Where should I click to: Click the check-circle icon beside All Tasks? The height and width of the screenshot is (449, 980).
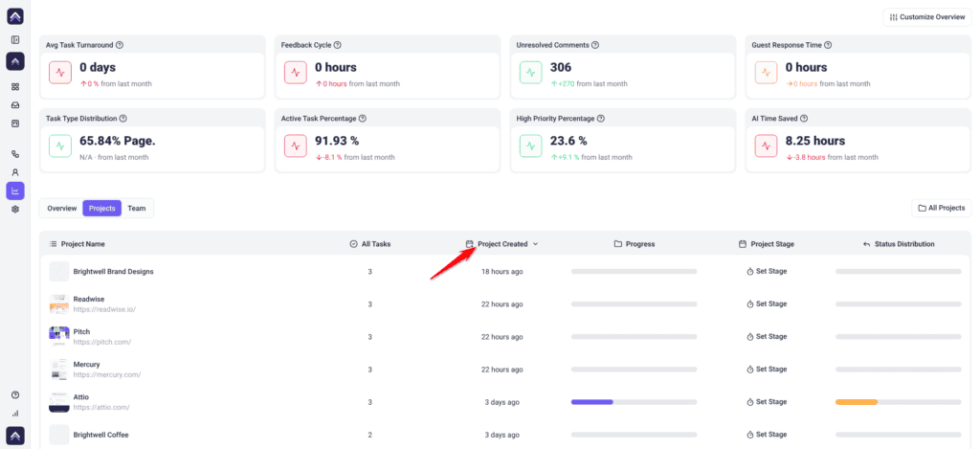point(354,244)
